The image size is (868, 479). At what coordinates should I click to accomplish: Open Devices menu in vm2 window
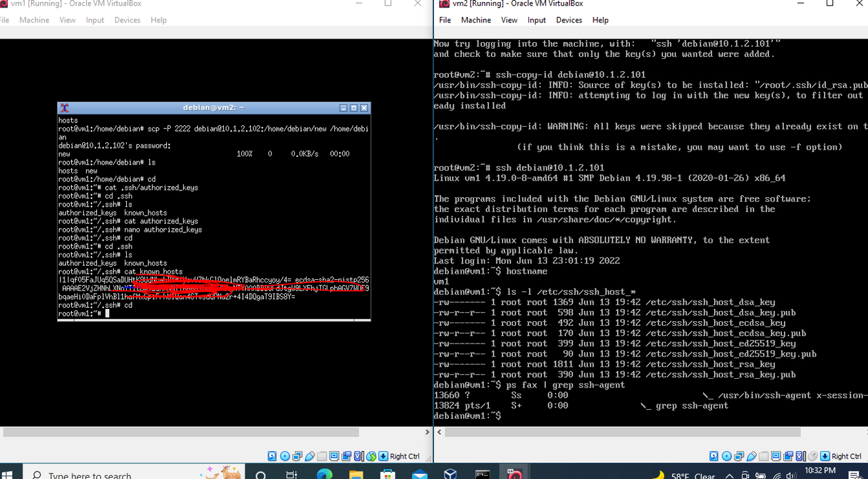569,20
